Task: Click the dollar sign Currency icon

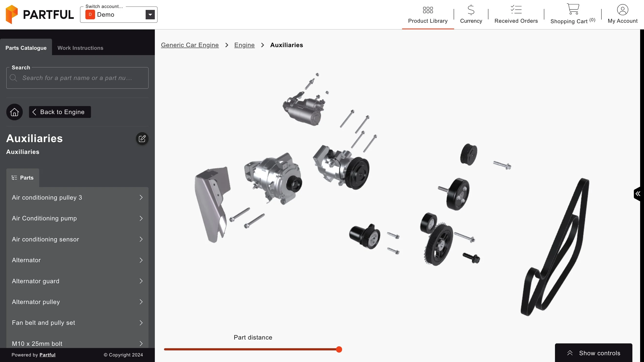Action: (471, 10)
